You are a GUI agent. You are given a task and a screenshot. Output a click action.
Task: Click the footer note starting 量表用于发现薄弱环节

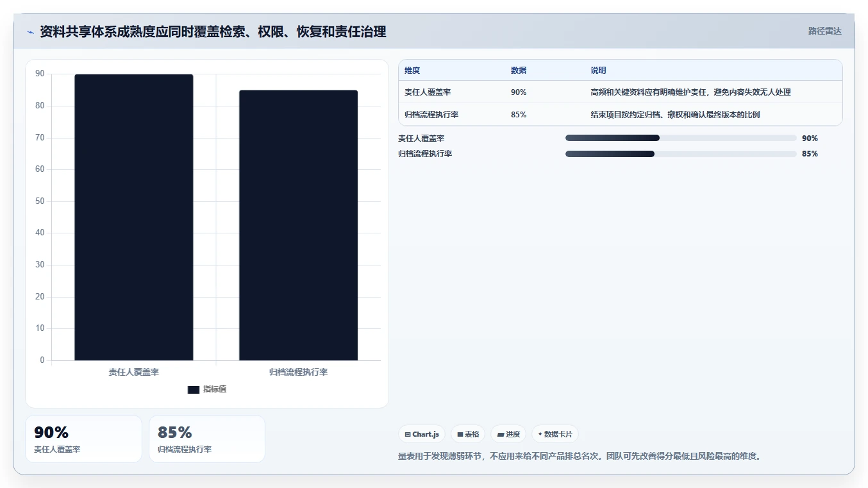(x=580, y=457)
